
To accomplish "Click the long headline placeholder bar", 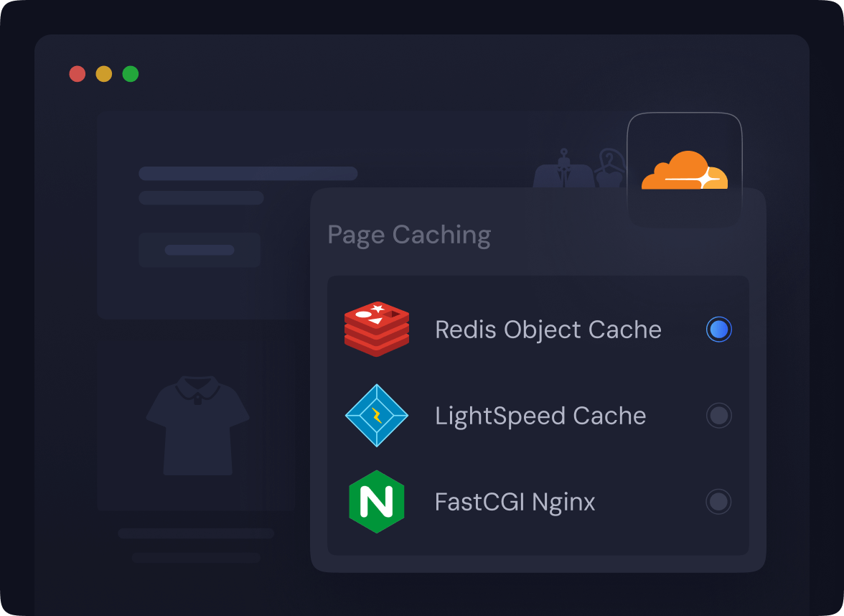I will tap(248, 174).
